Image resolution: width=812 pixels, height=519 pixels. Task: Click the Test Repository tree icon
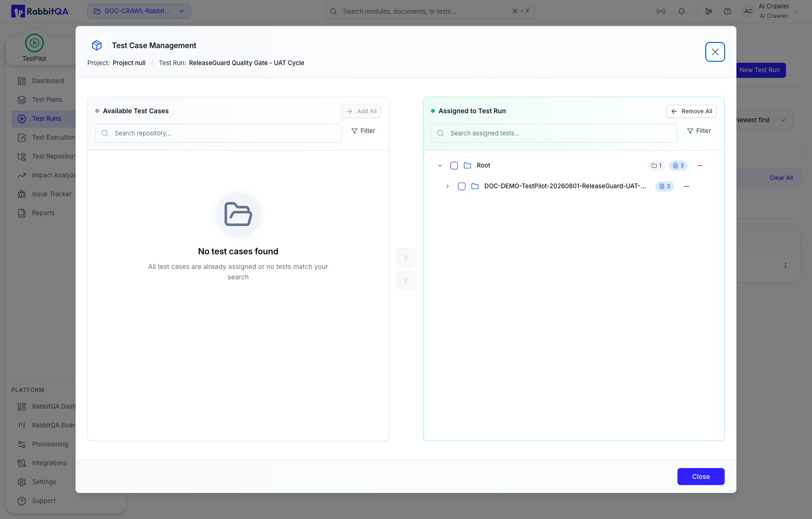pyautogui.click(x=22, y=157)
